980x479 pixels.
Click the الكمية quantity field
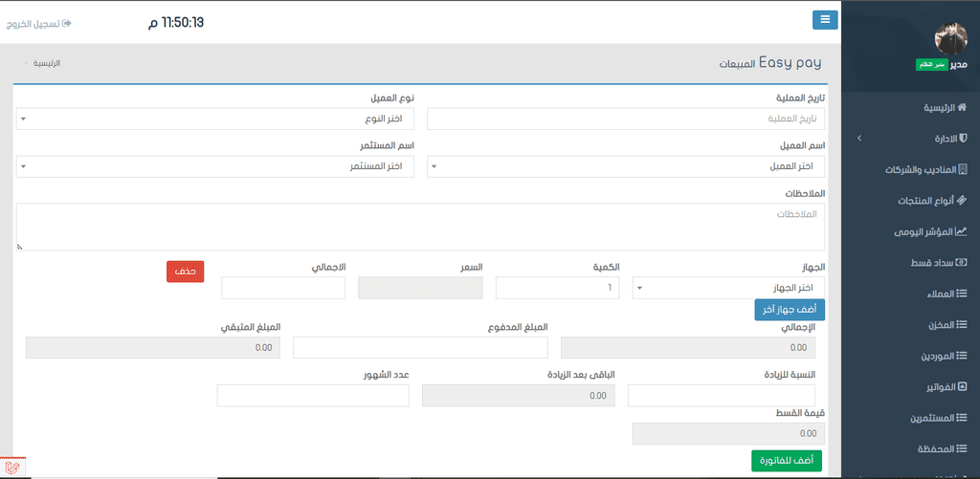(x=558, y=288)
